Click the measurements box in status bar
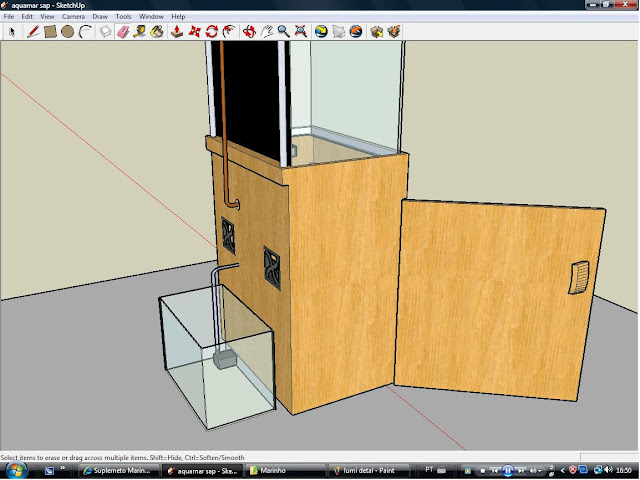The height and width of the screenshot is (480, 640). click(609, 458)
